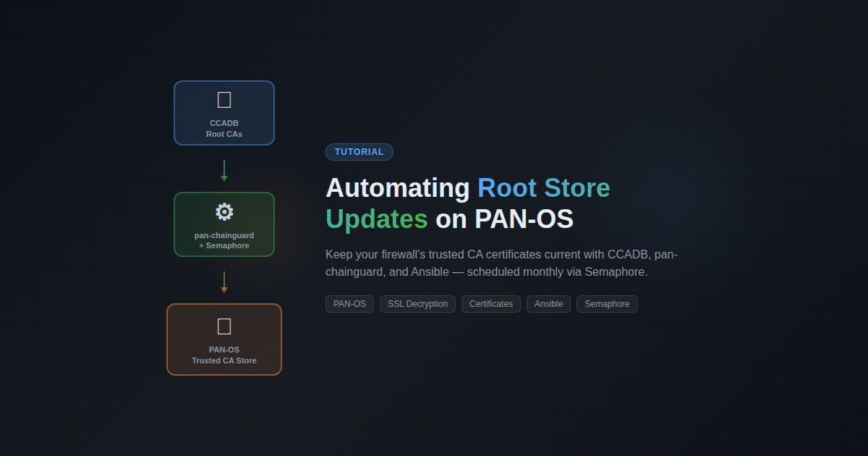The image size is (868, 456).
Task: Click the faint decorative icon in top-right corner
Action: pos(804,38)
